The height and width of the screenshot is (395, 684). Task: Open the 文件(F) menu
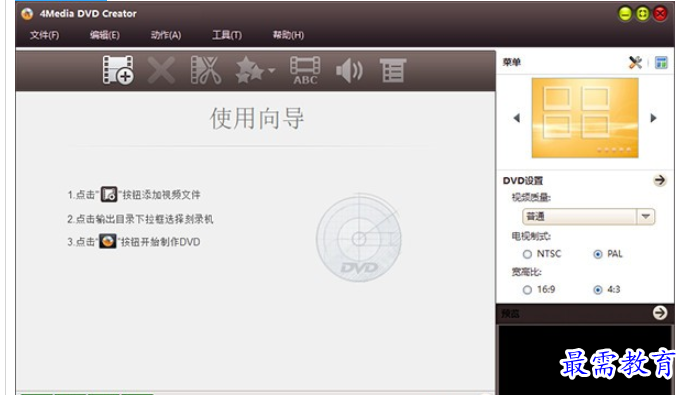pos(44,35)
